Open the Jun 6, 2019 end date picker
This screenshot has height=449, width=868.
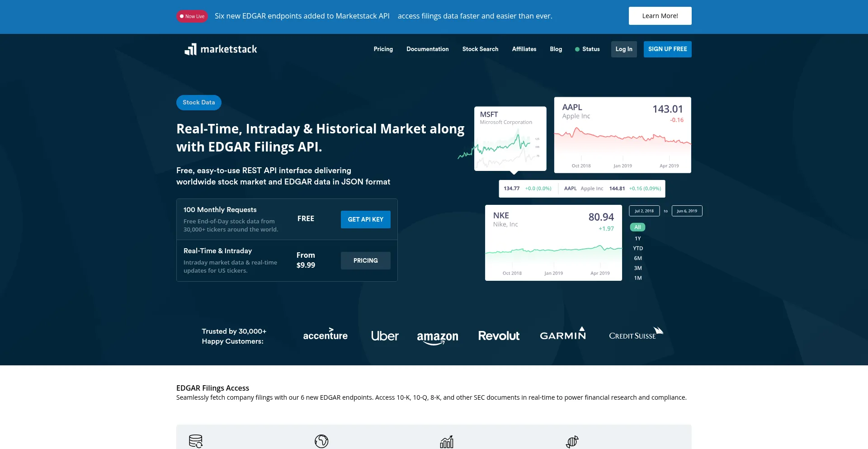687,211
